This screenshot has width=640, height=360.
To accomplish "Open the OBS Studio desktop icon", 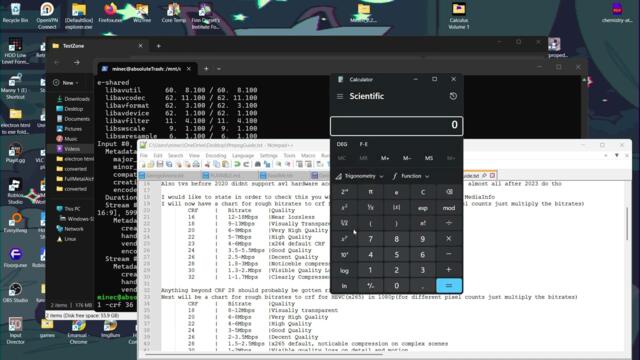I will pos(15,293).
